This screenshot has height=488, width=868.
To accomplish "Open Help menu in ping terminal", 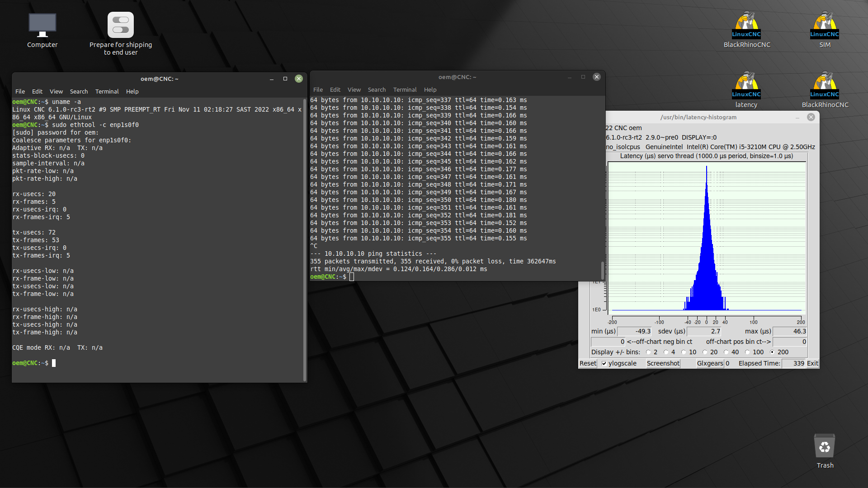I will coord(430,89).
